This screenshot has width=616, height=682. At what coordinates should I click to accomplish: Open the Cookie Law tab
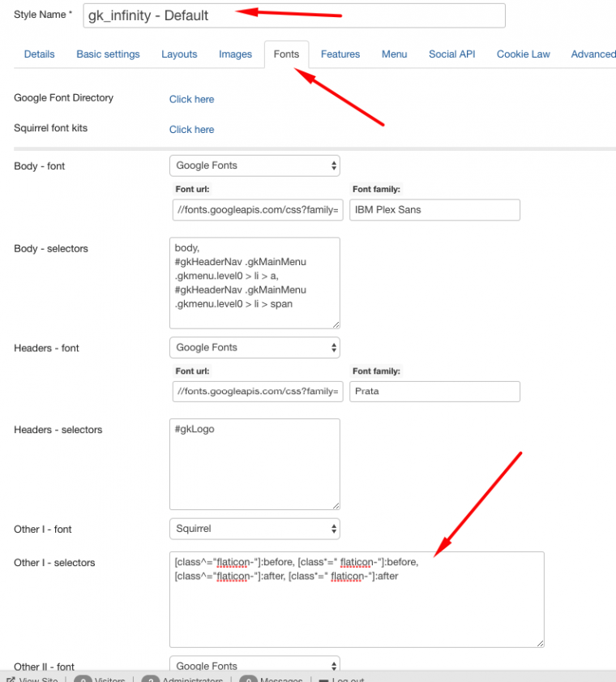523,54
